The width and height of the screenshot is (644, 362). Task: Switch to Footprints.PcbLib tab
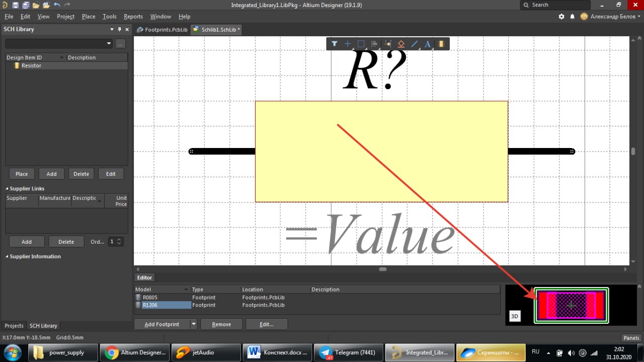162,30
